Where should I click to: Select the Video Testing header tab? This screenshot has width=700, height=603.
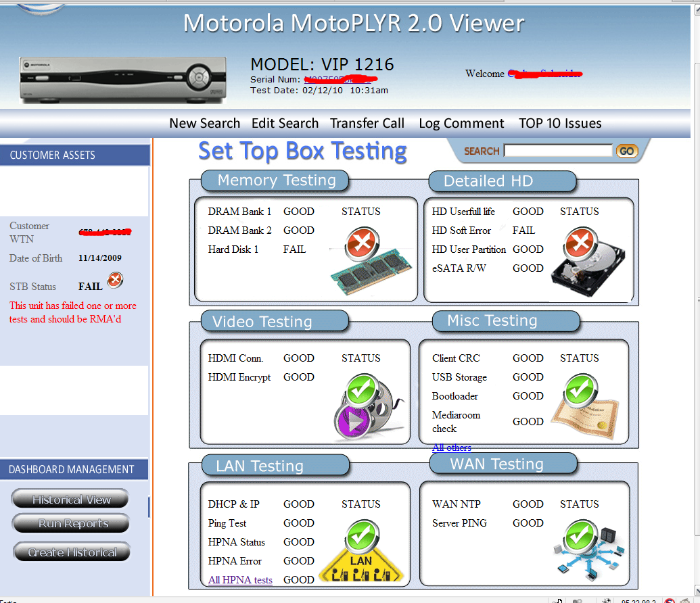coord(275,321)
